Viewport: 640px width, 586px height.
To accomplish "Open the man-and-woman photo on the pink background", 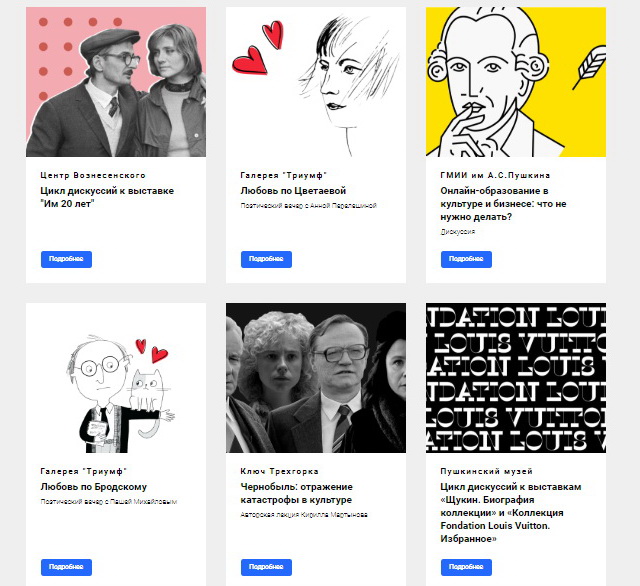I will 116,82.
